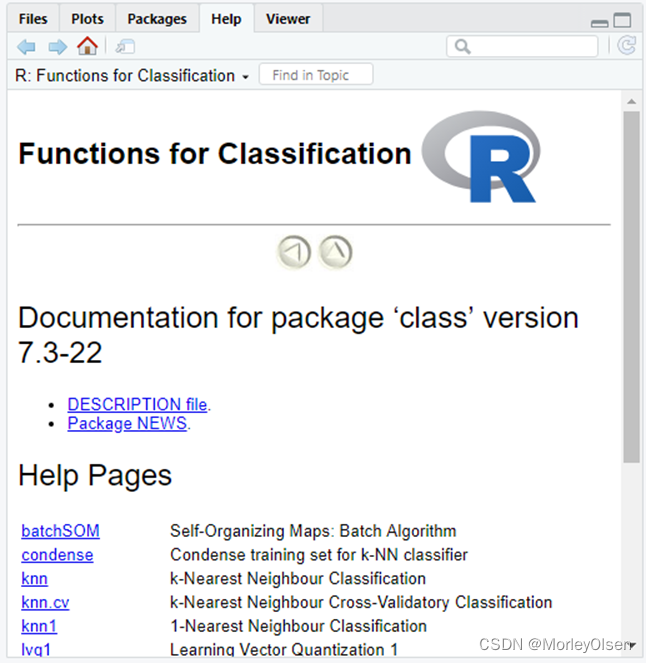Open the Viewer tab
This screenshot has width=646, height=663.
pos(288,19)
